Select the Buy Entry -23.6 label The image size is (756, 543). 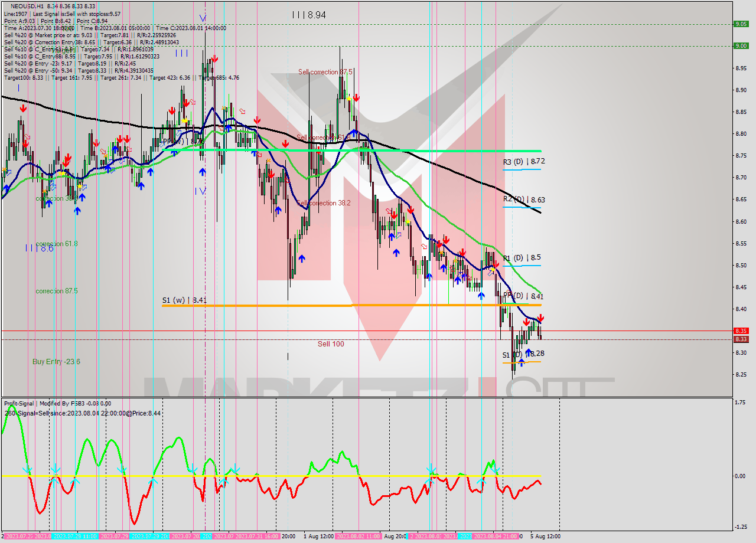(x=57, y=361)
